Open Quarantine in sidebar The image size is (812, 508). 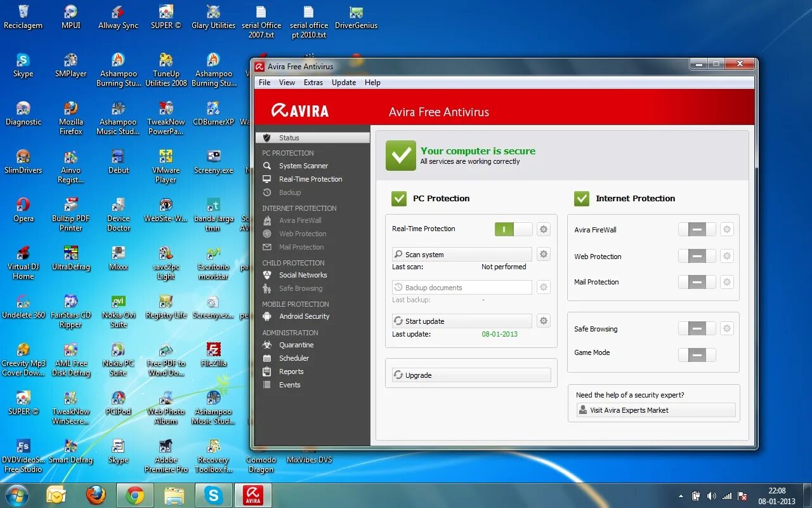pos(296,345)
